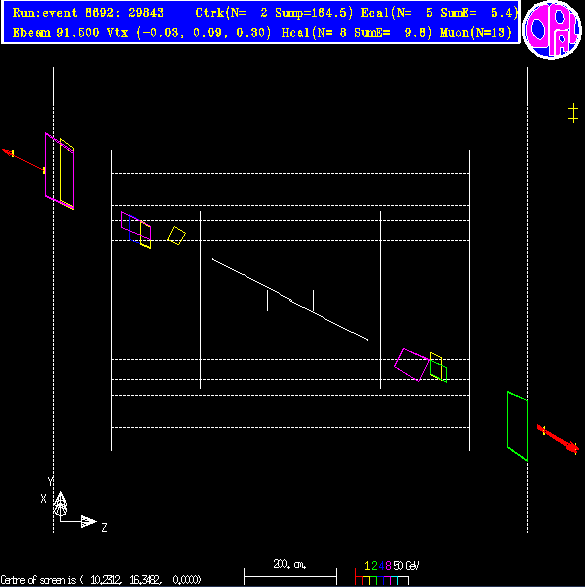Click the Muon(N=13) header readout
The width and height of the screenshot is (585, 587).
(x=476, y=33)
